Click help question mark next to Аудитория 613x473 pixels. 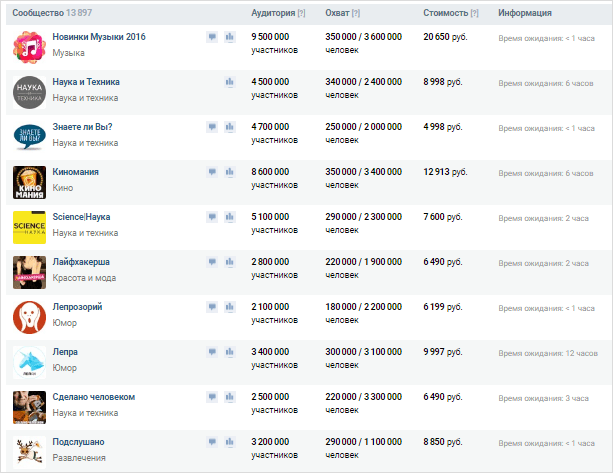(302, 13)
